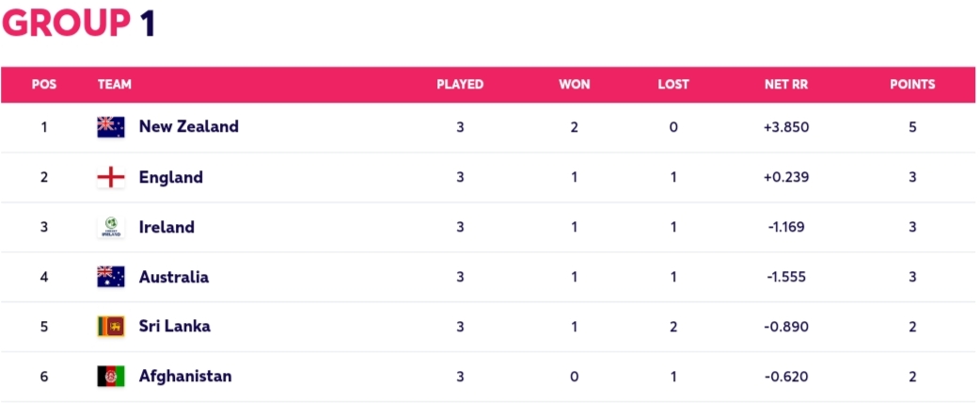Click the Cricket Ireland logo icon

coord(111,227)
